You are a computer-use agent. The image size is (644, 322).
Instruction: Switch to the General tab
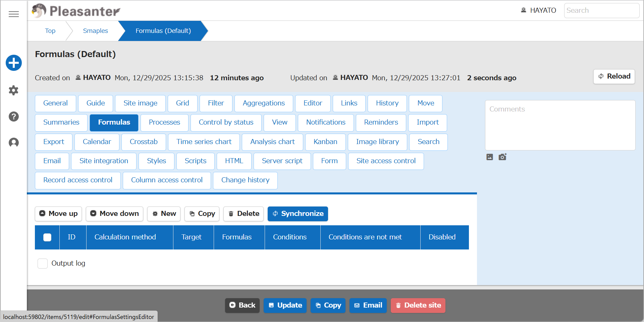pos(55,103)
